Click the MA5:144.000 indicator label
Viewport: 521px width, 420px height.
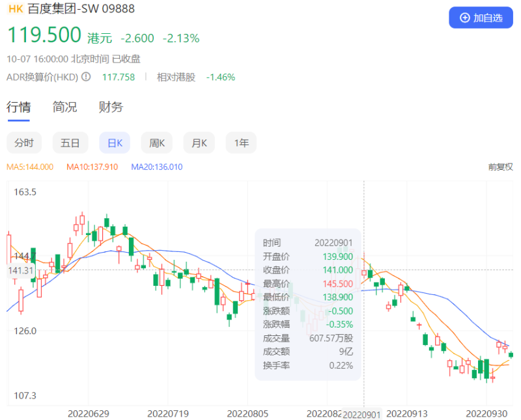coord(30,167)
